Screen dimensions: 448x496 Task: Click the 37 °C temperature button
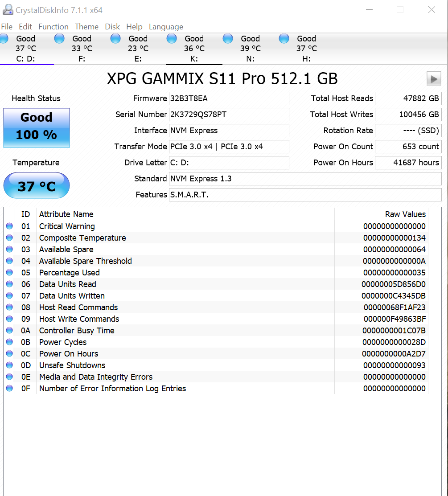(37, 185)
